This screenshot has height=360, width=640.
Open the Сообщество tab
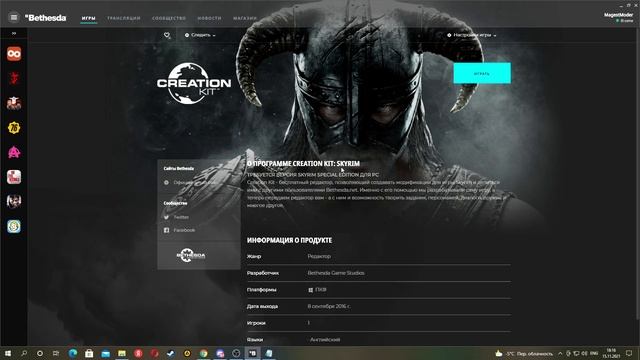(x=169, y=18)
